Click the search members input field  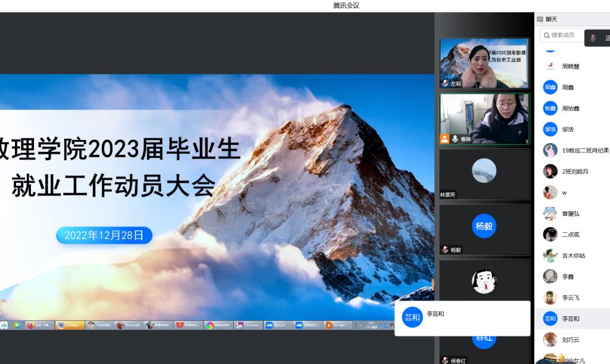tap(562, 35)
